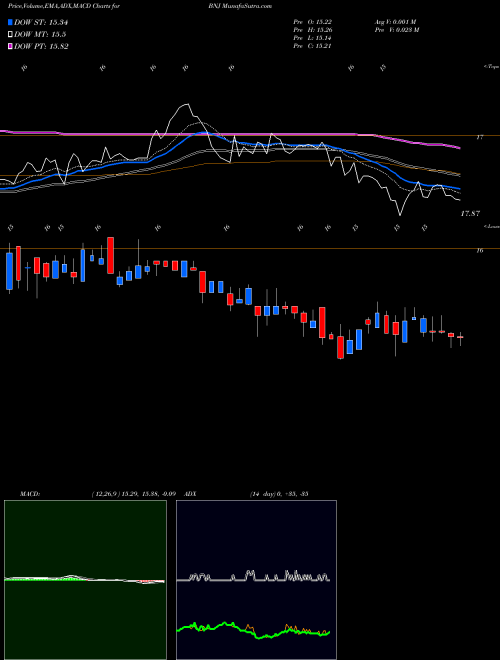Screen dimensions: 500x660
Task: Click the 'Pre L: 15.14' low value
Action: click(x=312, y=38)
